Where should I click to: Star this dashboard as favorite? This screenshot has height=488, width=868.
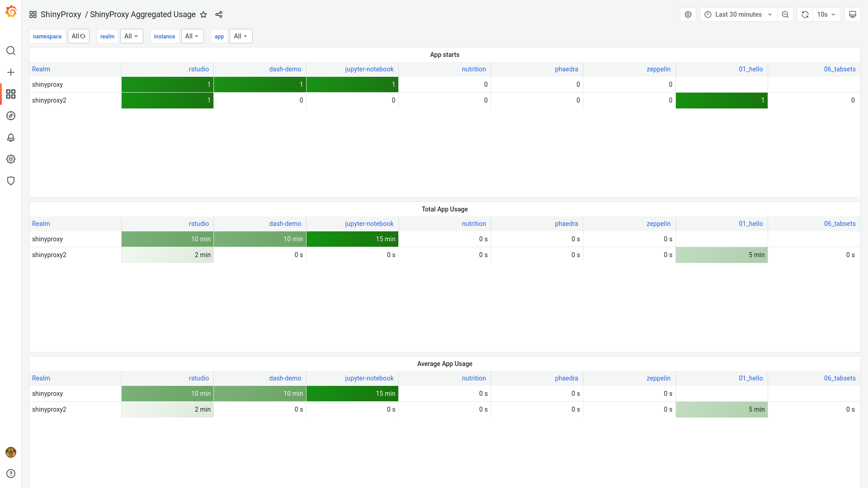[x=203, y=14]
